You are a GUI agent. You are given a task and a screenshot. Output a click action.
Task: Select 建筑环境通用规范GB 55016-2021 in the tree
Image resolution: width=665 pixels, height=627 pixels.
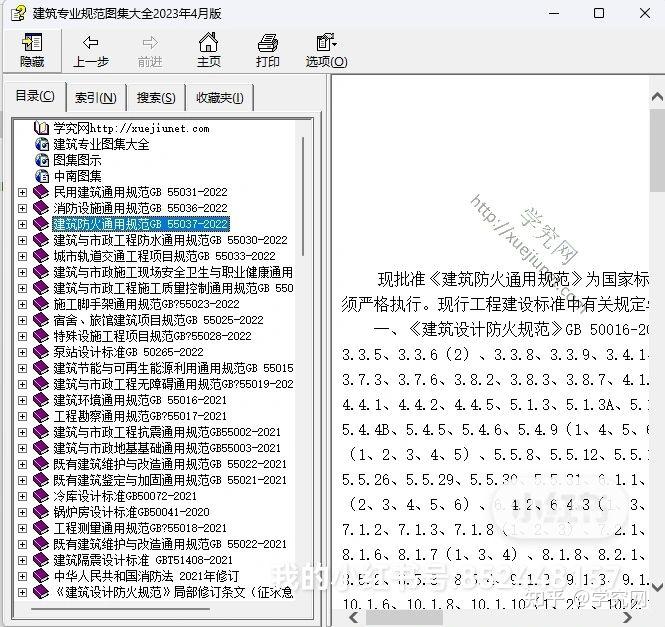[x=140, y=400]
